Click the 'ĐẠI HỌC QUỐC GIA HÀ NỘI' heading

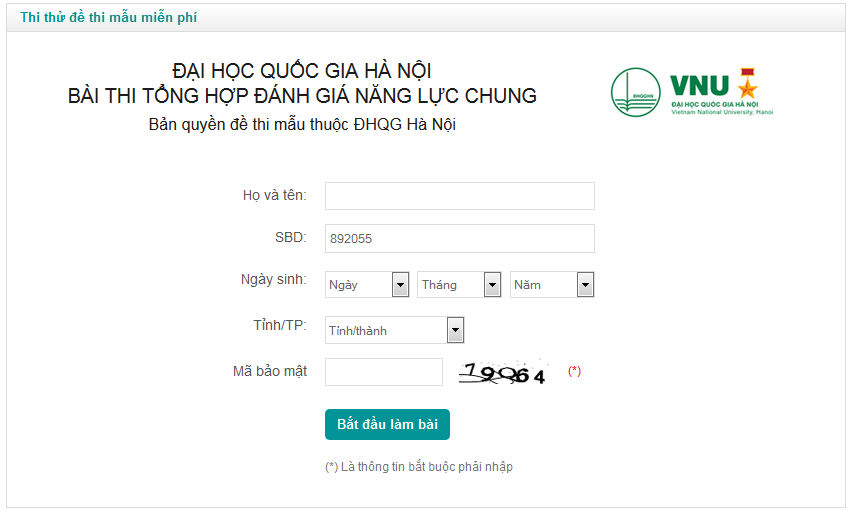click(x=302, y=71)
